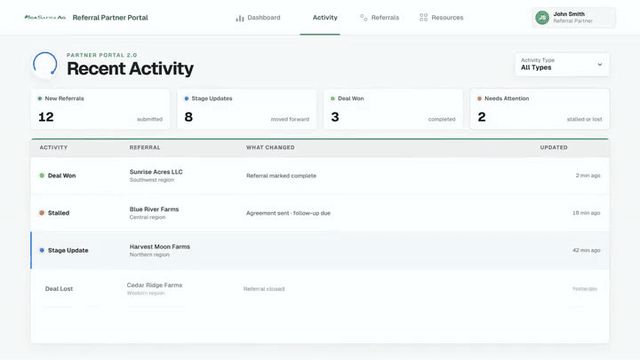Screen dimensions: 640x360
Task: Open the New Referrals summary card
Action: point(100,109)
